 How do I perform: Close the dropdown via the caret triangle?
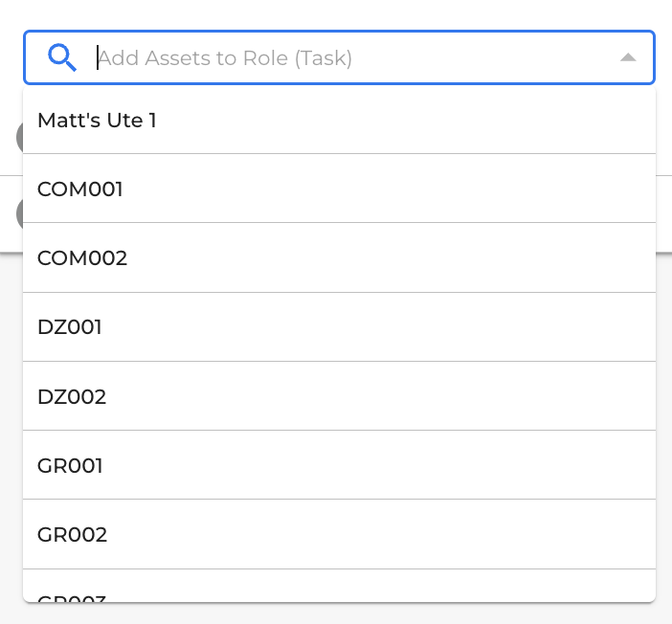pos(628,57)
